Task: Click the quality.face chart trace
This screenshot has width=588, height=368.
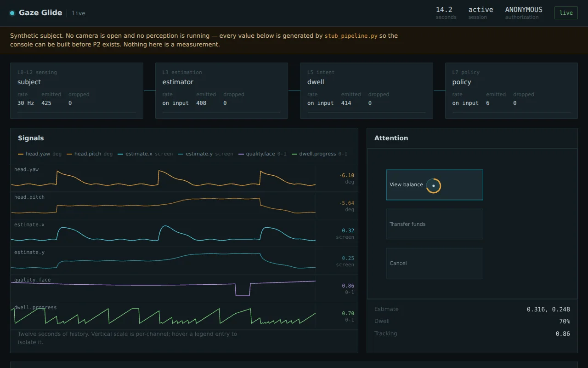Action: (x=163, y=288)
